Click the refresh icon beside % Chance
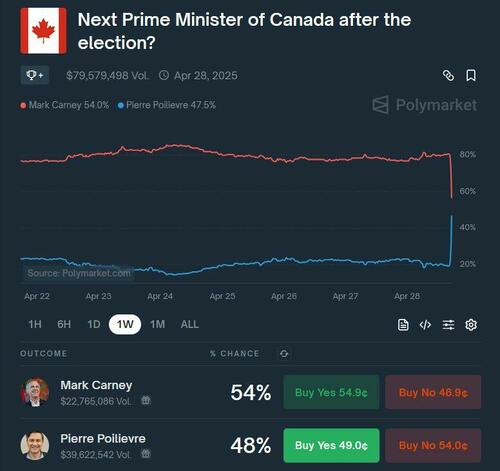The image size is (500, 471). 284,353
